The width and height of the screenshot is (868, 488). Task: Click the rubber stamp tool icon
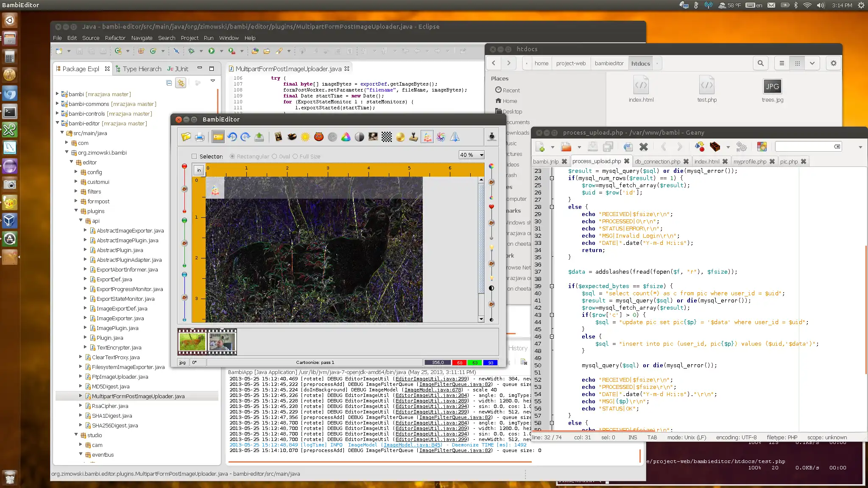click(413, 137)
